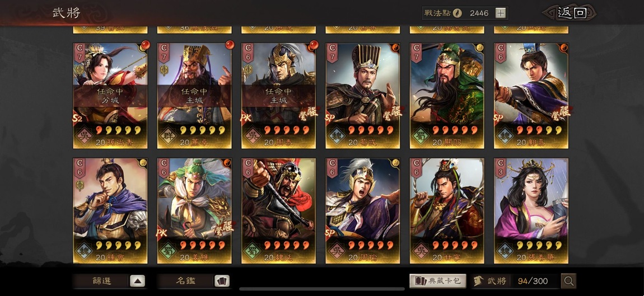Click the 名鑑 card deck icon
Viewport: 644px width, 296px height.
(221, 281)
